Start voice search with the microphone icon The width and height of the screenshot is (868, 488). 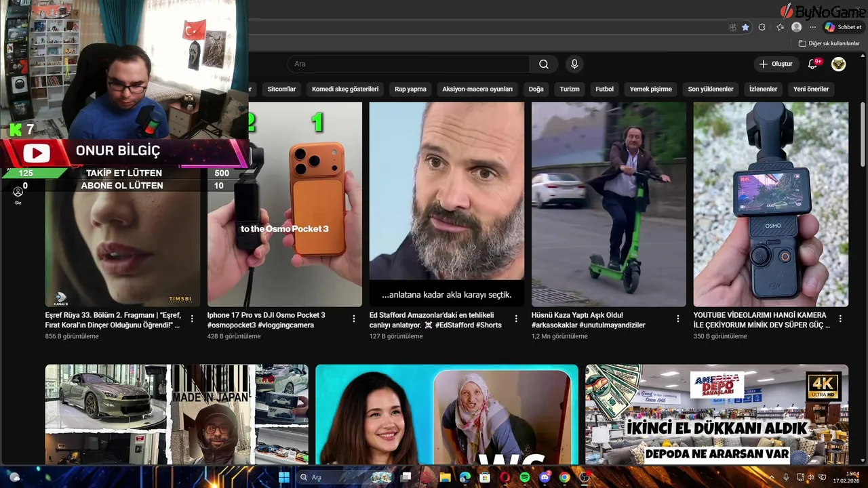[x=574, y=64]
